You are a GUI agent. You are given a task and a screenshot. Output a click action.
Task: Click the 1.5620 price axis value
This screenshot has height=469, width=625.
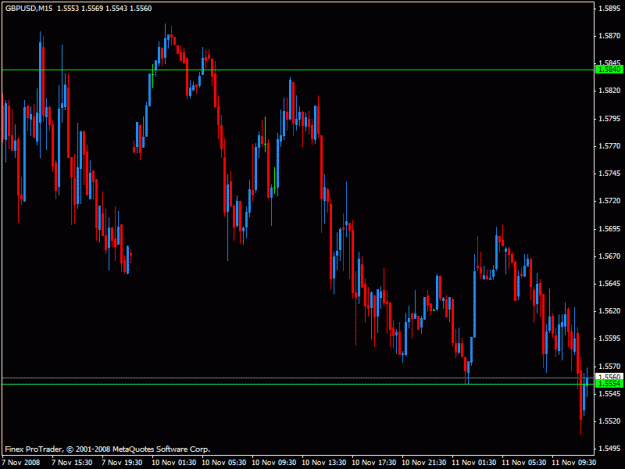[609, 311]
